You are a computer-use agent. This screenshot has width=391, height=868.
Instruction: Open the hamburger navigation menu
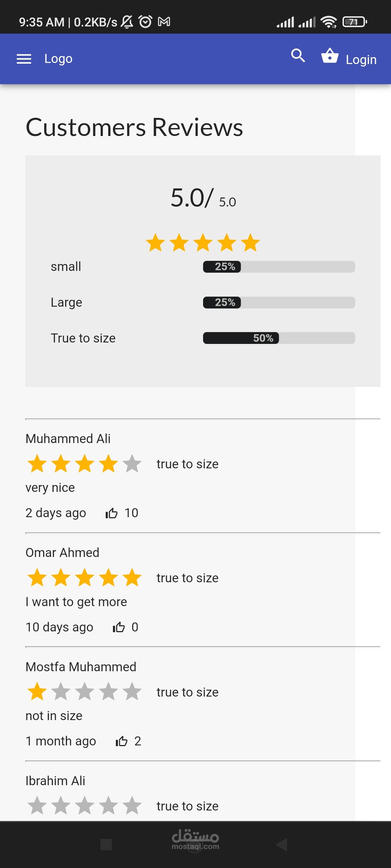tap(24, 59)
